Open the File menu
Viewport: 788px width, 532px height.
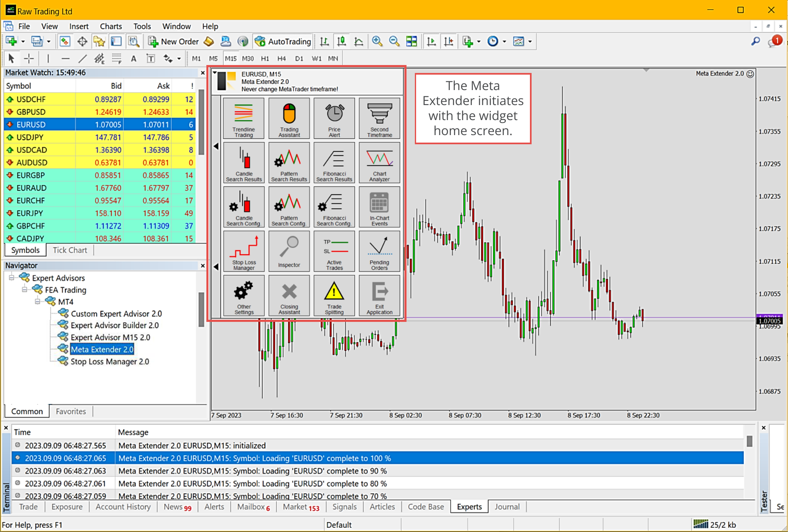pyautogui.click(x=24, y=26)
